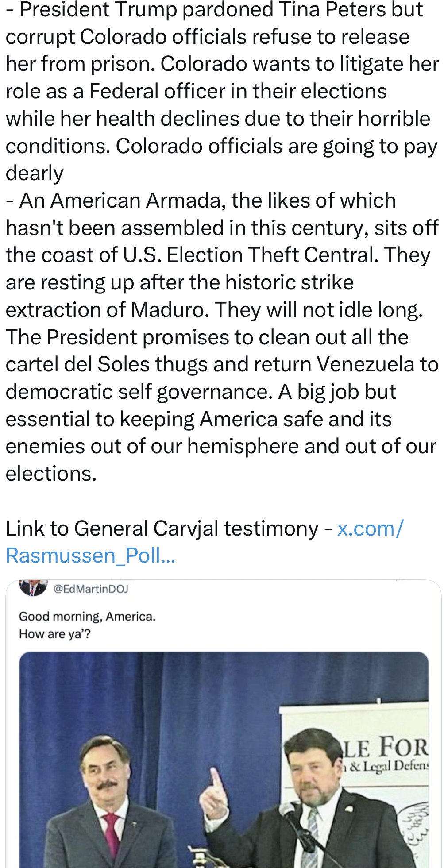Open the EdMartinDOJ profile avatar
Image resolution: width=444 pixels, height=868 pixels.
click(33, 587)
